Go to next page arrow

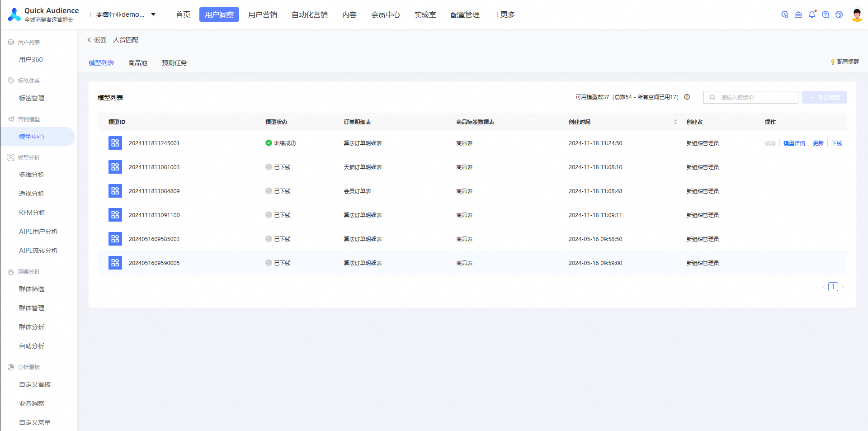843,287
